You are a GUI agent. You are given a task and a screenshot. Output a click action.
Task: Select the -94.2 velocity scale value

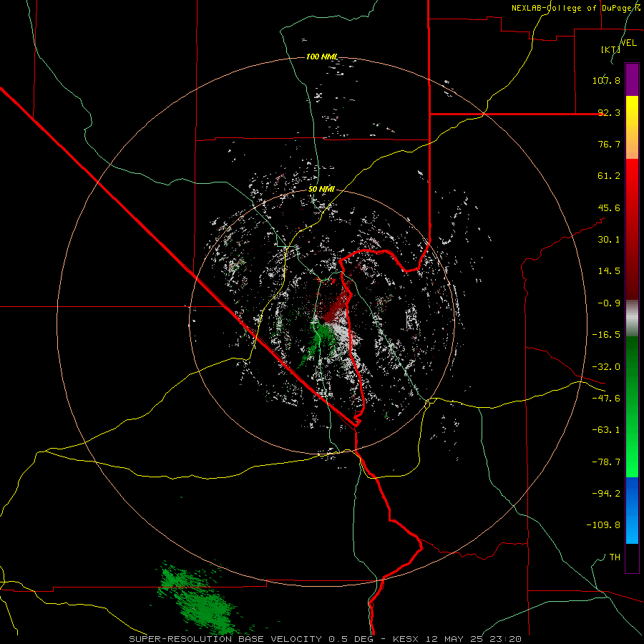(x=606, y=493)
